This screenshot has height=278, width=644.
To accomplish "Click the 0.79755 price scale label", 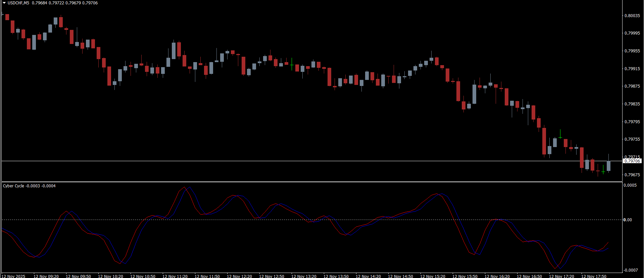I will 632,139.
